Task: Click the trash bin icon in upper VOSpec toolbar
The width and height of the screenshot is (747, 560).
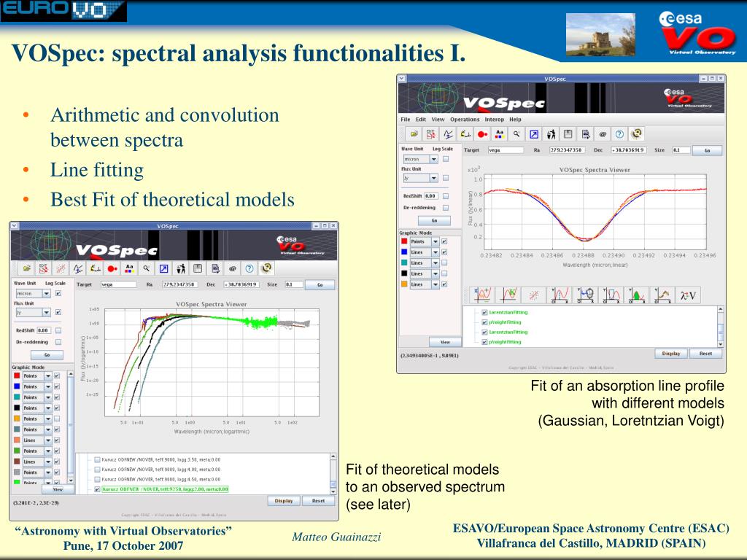Action: coord(551,134)
